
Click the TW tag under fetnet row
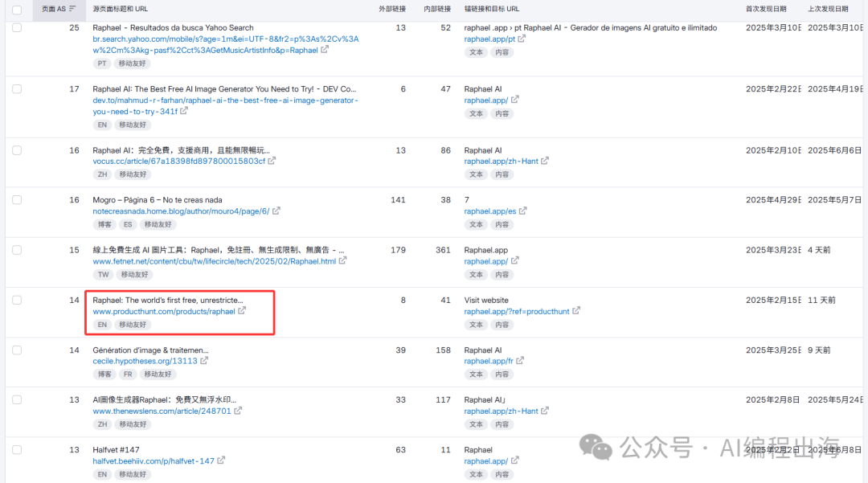point(102,275)
